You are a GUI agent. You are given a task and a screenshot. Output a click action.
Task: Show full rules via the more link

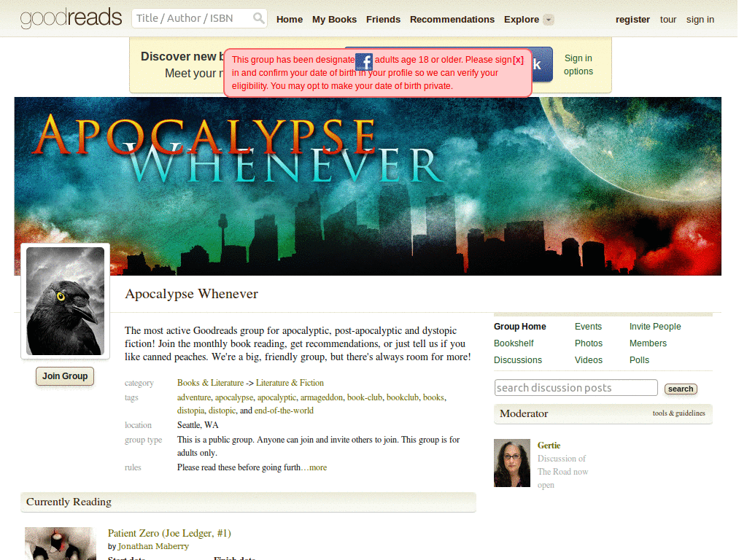(318, 467)
